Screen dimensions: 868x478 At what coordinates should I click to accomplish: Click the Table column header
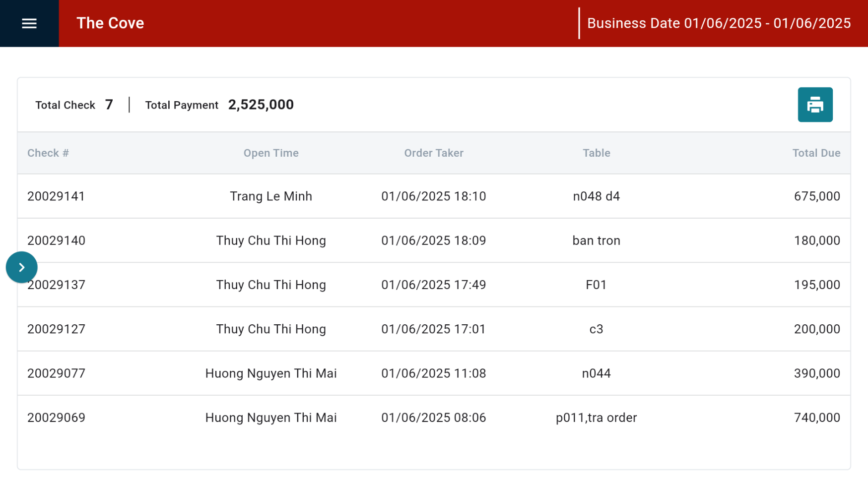(596, 153)
